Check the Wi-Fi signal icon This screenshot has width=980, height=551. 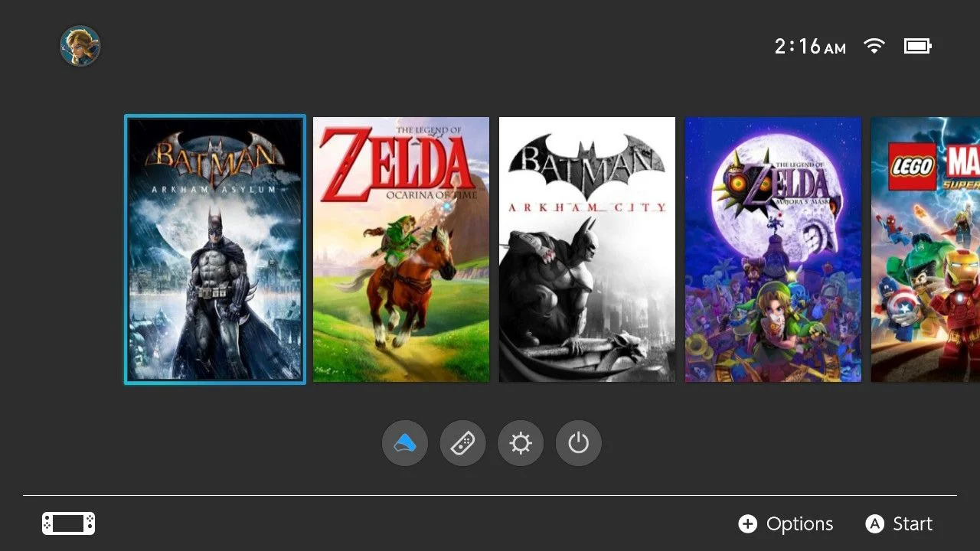click(x=874, y=46)
